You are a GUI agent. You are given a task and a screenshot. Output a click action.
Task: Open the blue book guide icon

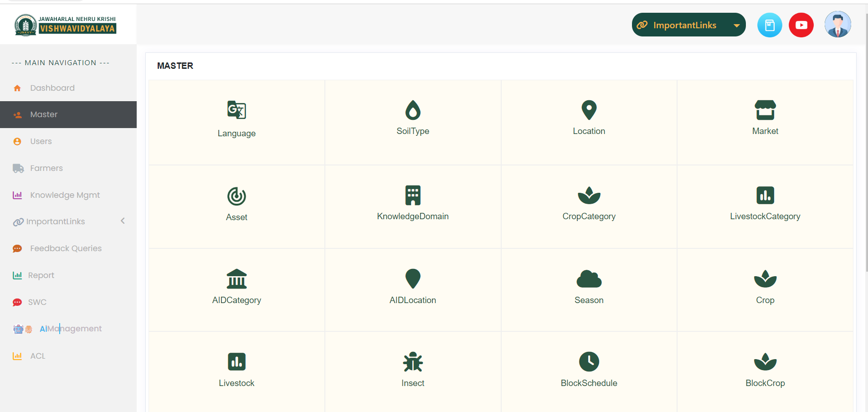770,25
